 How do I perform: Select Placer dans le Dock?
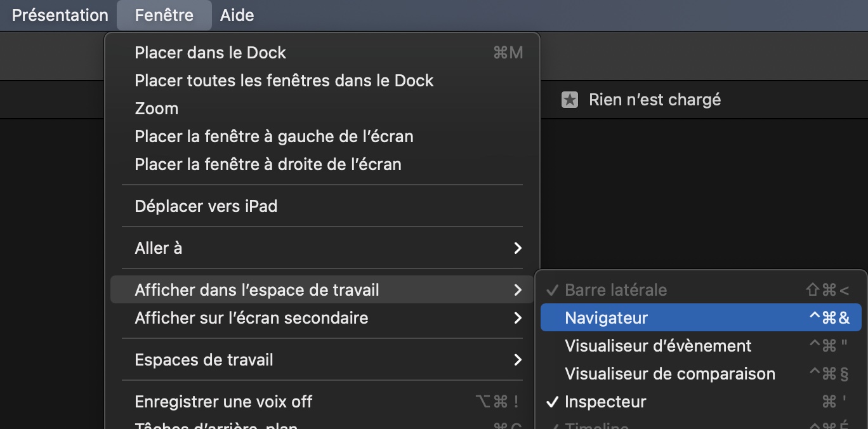211,53
